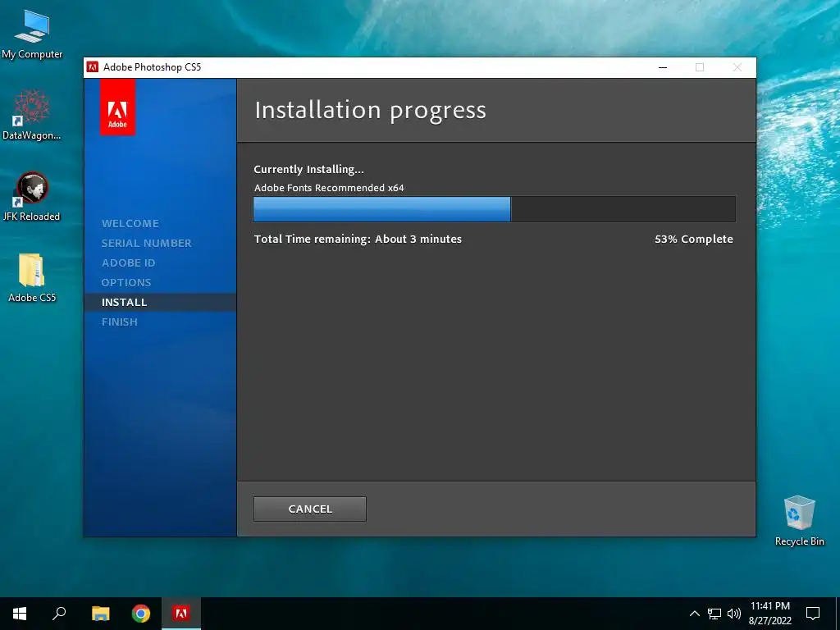Select the INSTALL step
The width and height of the screenshot is (840, 630).
click(x=125, y=302)
